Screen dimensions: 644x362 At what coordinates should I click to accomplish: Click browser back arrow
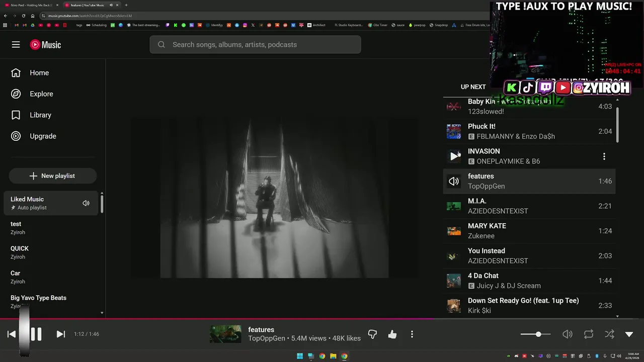tap(7, 16)
